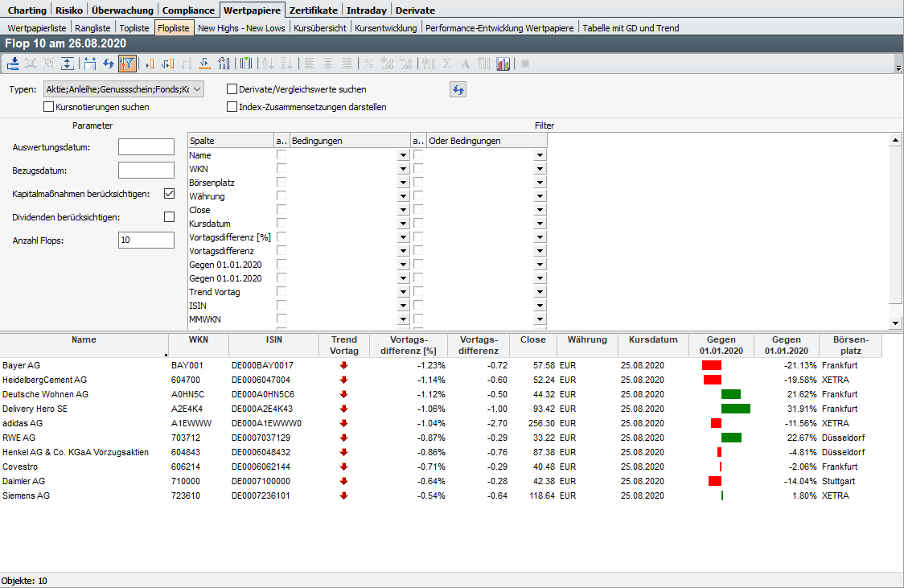Click the fit column width toolbar icon
904x588 pixels.
(x=89, y=64)
